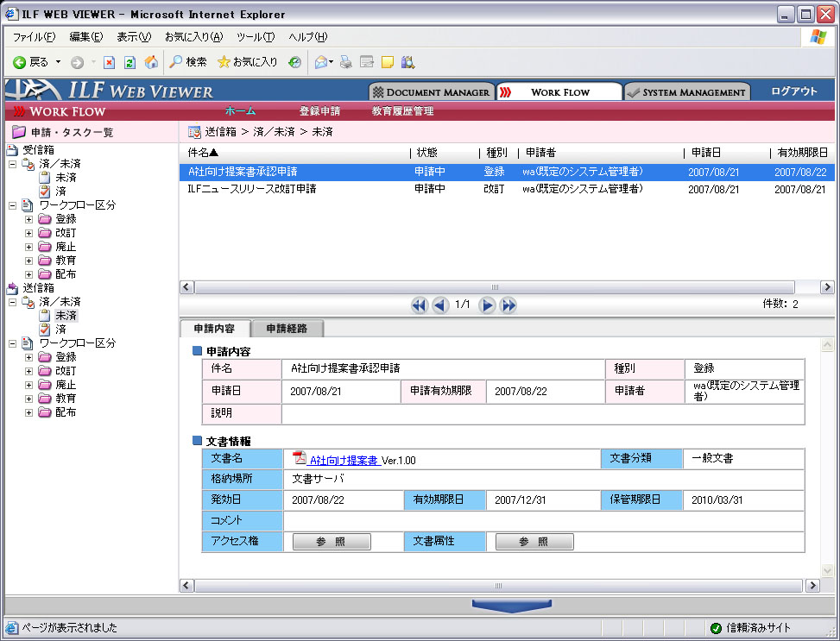Select 済 under 受信箱
The width and height of the screenshot is (840, 641).
coord(60,192)
